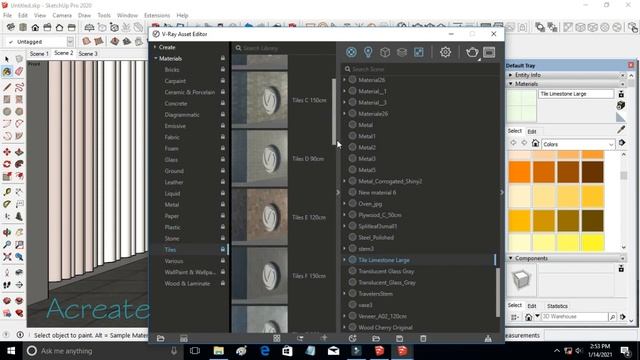
Task: Open the Colors material collection dropdown
Action: 578,144
